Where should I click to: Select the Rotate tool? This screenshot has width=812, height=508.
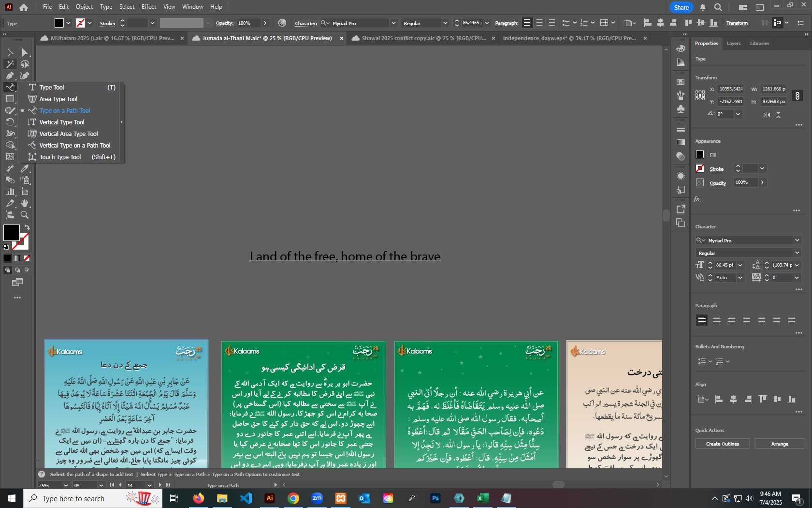coord(10,122)
